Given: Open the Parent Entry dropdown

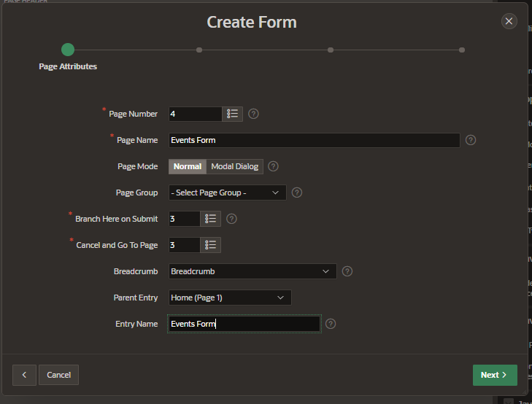Looking at the screenshot, I should [x=230, y=298].
